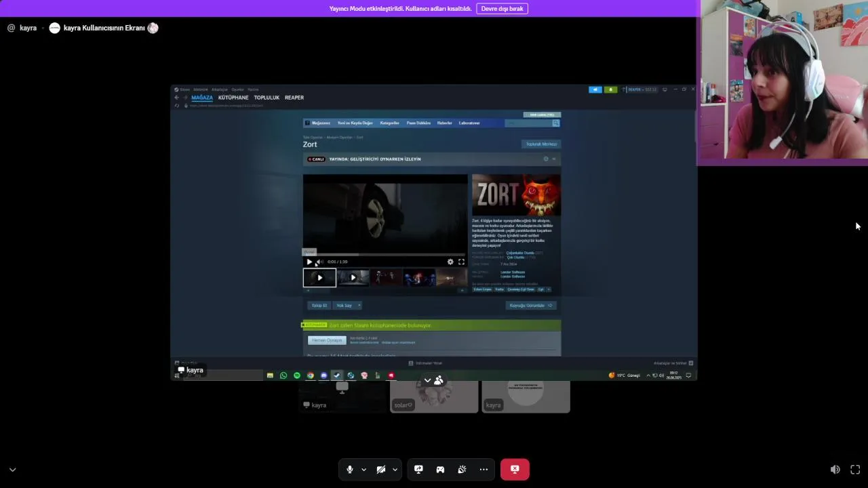
Task: Open Steam notifications bell icon
Action: [x=610, y=89]
